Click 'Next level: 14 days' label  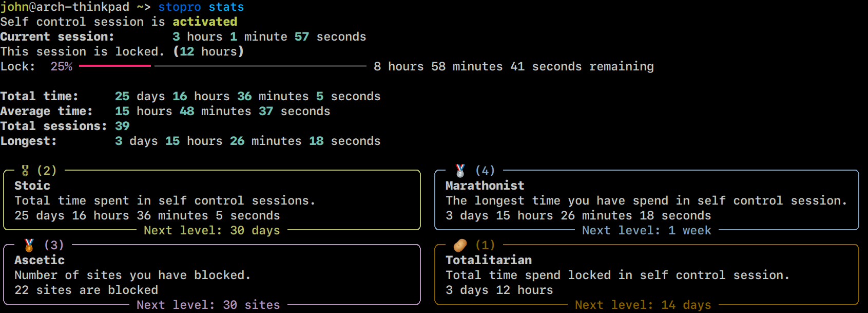[643, 305]
